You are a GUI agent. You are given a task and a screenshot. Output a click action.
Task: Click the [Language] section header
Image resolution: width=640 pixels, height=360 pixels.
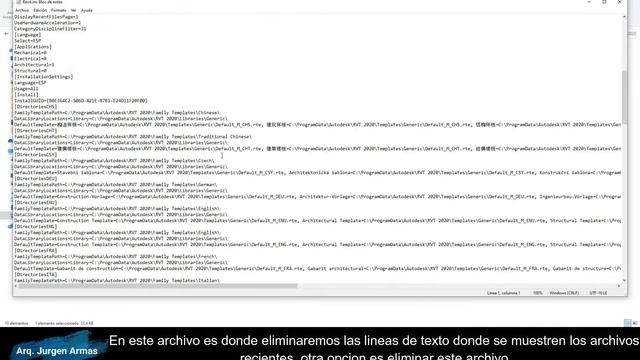coord(27,35)
